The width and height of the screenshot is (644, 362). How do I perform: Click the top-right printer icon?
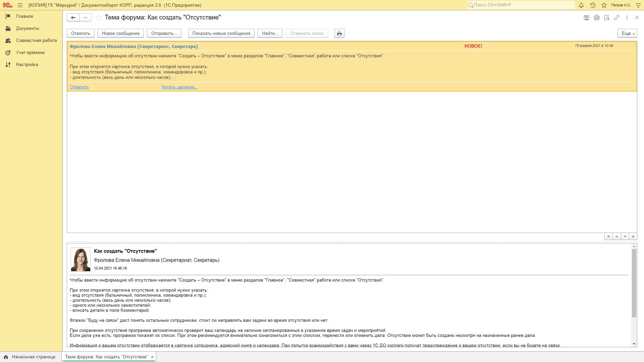click(x=596, y=18)
